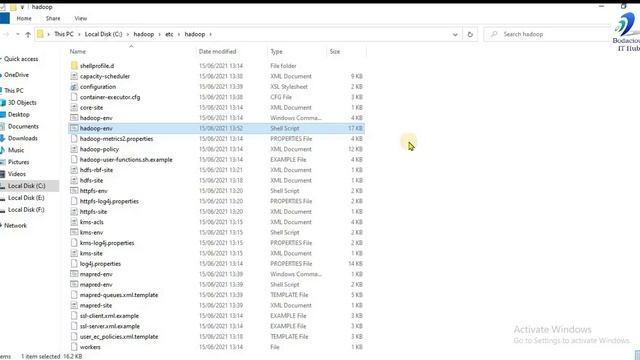
Task: Expand address bar history dropdown
Action: coord(455,34)
